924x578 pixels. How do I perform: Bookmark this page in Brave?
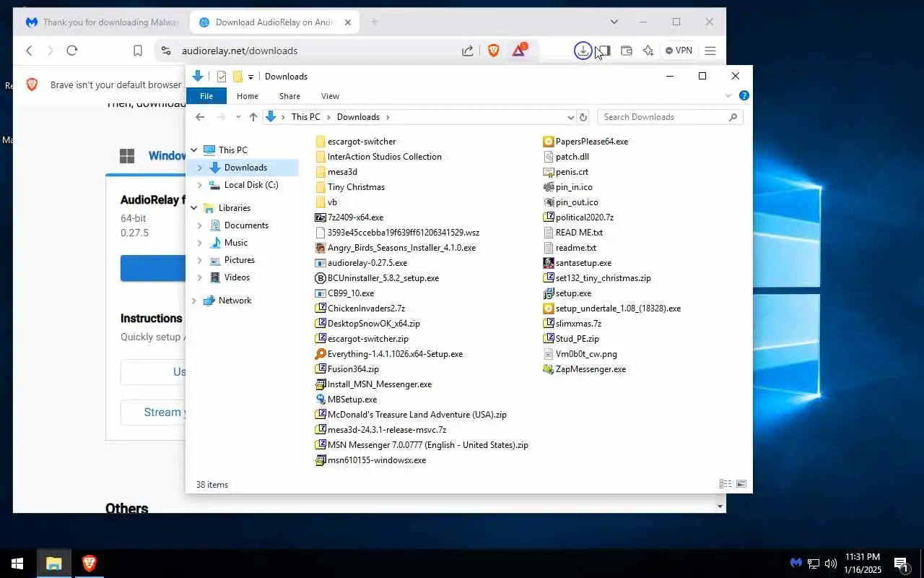click(138, 51)
